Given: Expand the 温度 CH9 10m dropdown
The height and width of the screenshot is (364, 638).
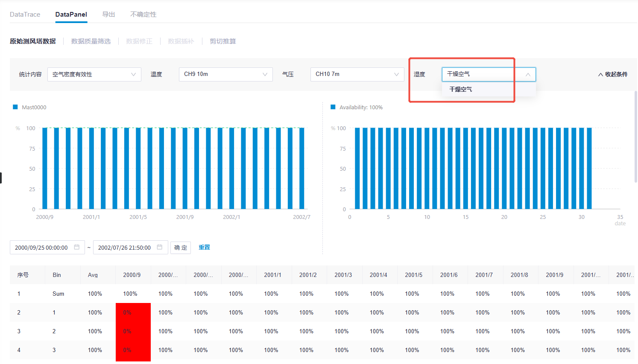Looking at the screenshot, I should (225, 74).
